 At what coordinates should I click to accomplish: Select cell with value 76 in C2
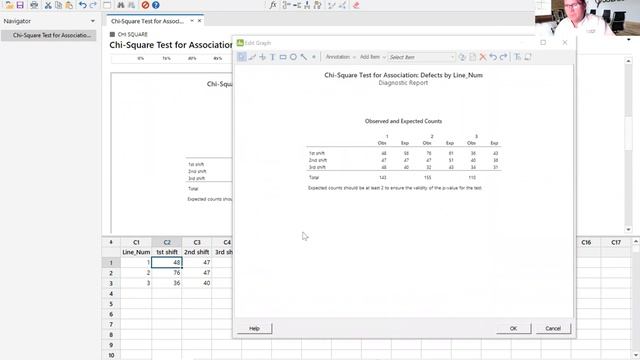click(167, 273)
